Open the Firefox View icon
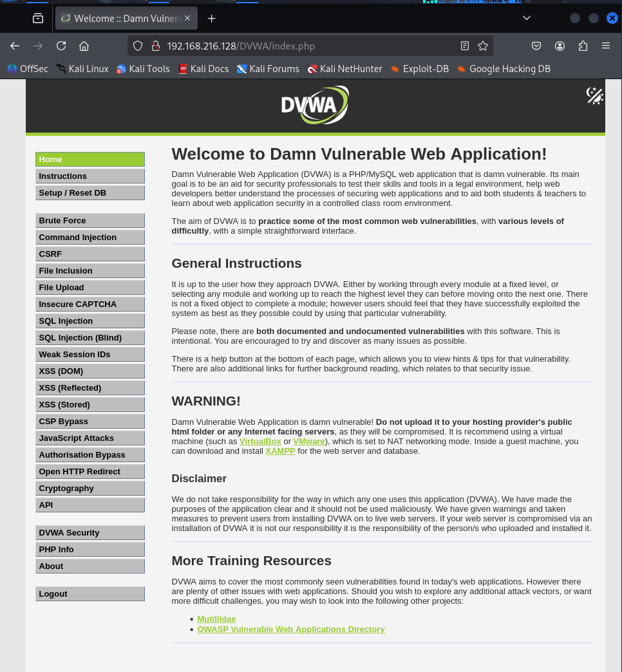622x672 pixels. 38,19
